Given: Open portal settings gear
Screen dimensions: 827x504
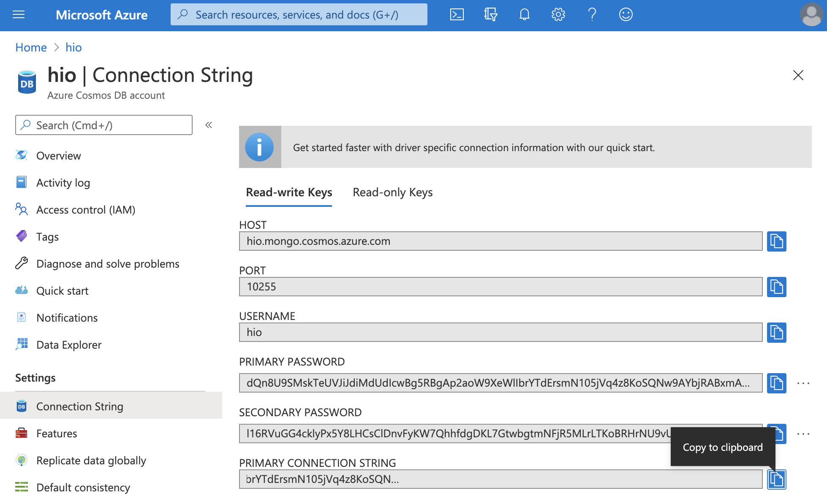Looking at the screenshot, I should (x=558, y=15).
